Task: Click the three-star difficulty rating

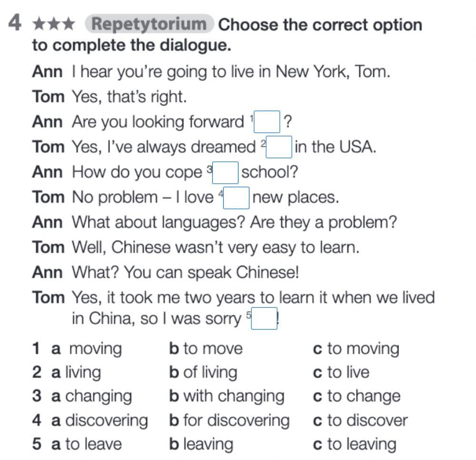Action: pyautogui.click(x=53, y=24)
